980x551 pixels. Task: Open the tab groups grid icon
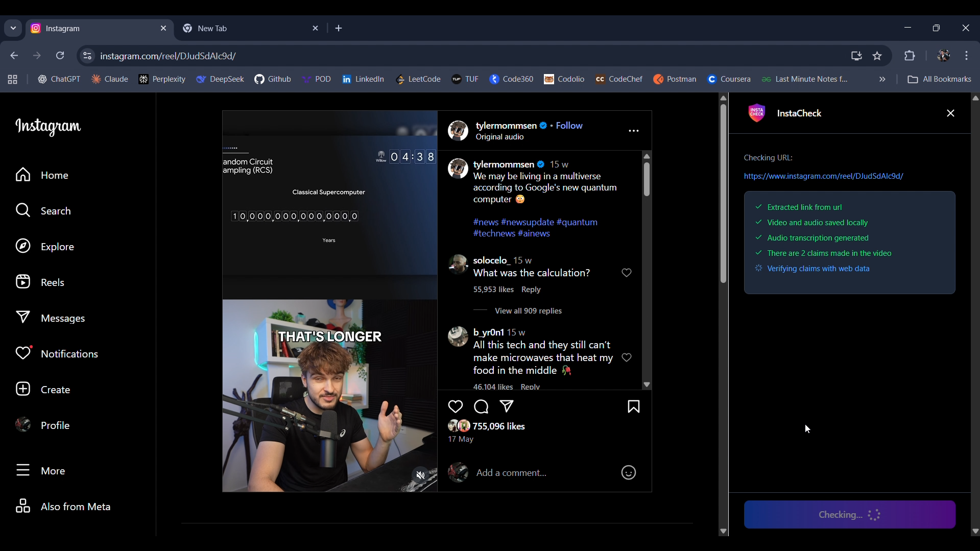point(12,79)
